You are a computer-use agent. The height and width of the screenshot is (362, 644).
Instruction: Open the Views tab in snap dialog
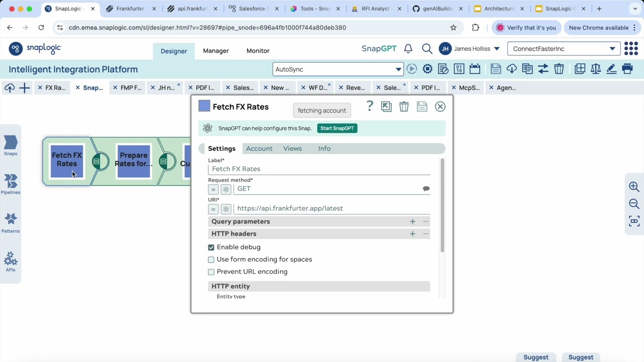[x=292, y=148]
